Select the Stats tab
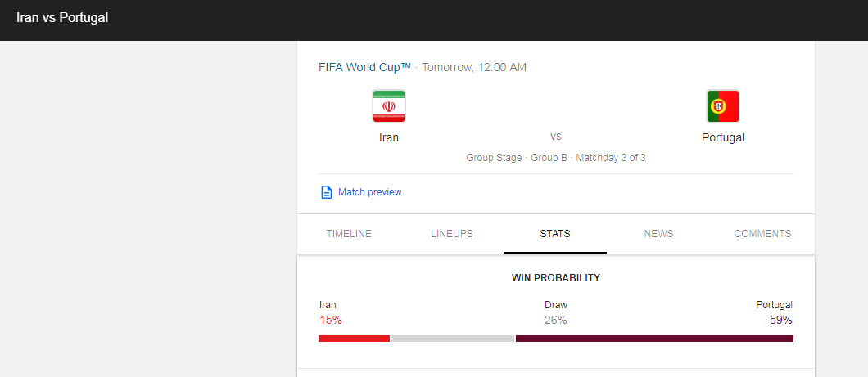 (x=555, y=234)
